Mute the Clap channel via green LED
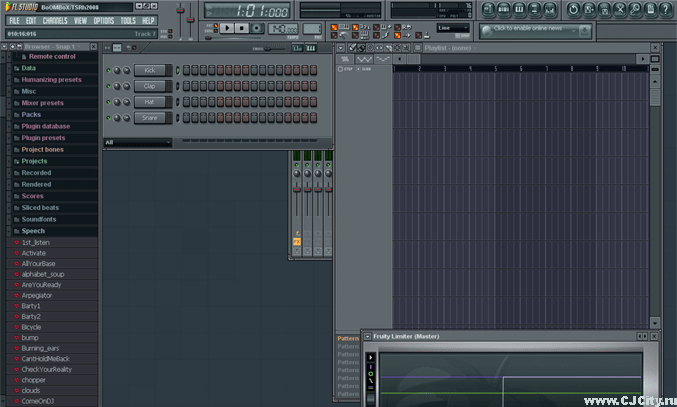Screen dimensions: 677x407 (x=108, y=86)
